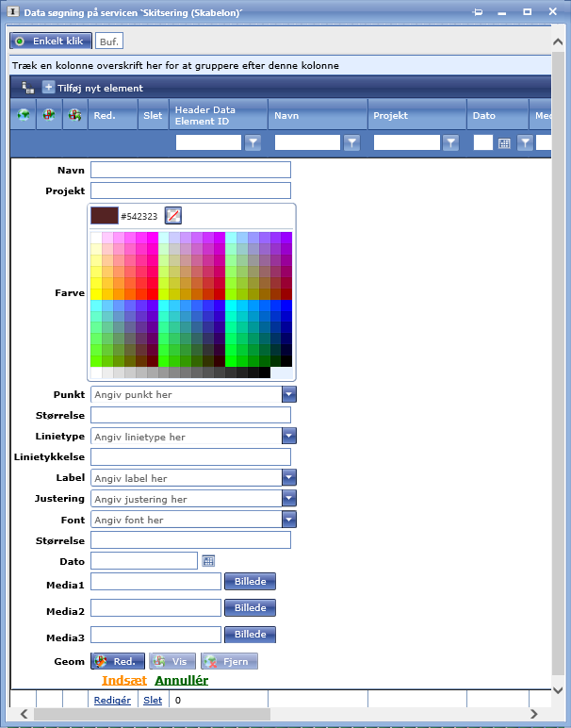
Task: Click the Navn text input field
Action: pos(190,170)
